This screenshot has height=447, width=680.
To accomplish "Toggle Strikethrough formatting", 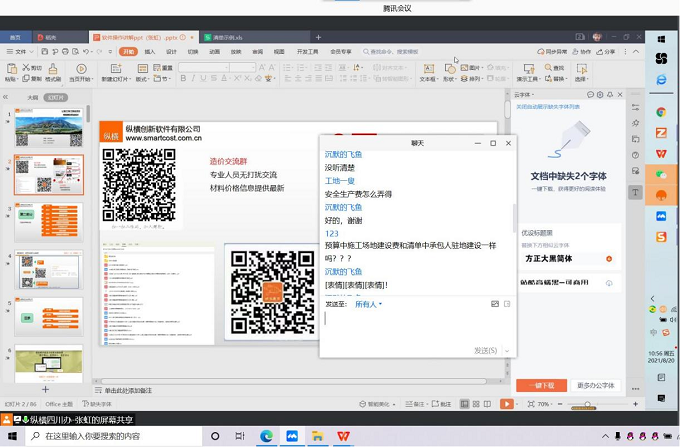I will coord(214,78).
